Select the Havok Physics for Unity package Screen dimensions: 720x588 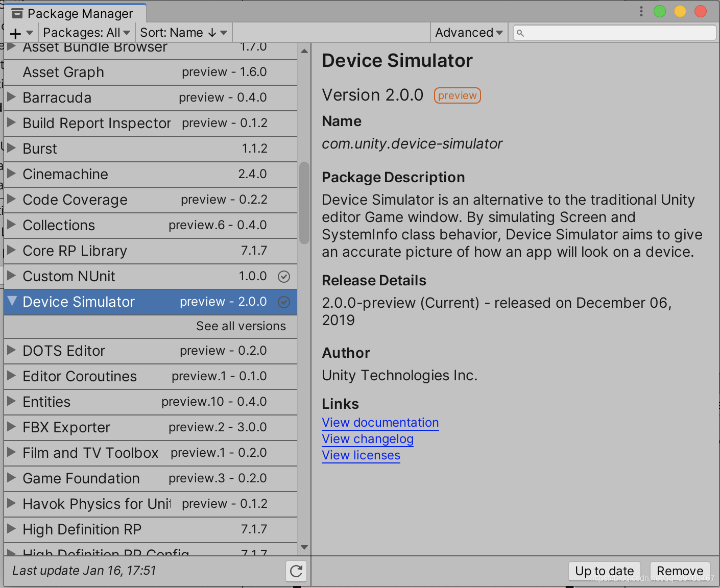[97, 504]
